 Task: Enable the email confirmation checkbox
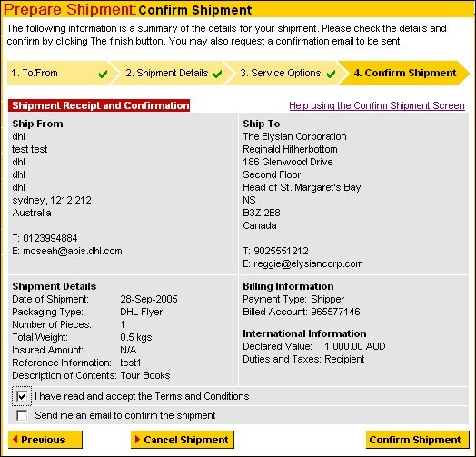point(22,415)
